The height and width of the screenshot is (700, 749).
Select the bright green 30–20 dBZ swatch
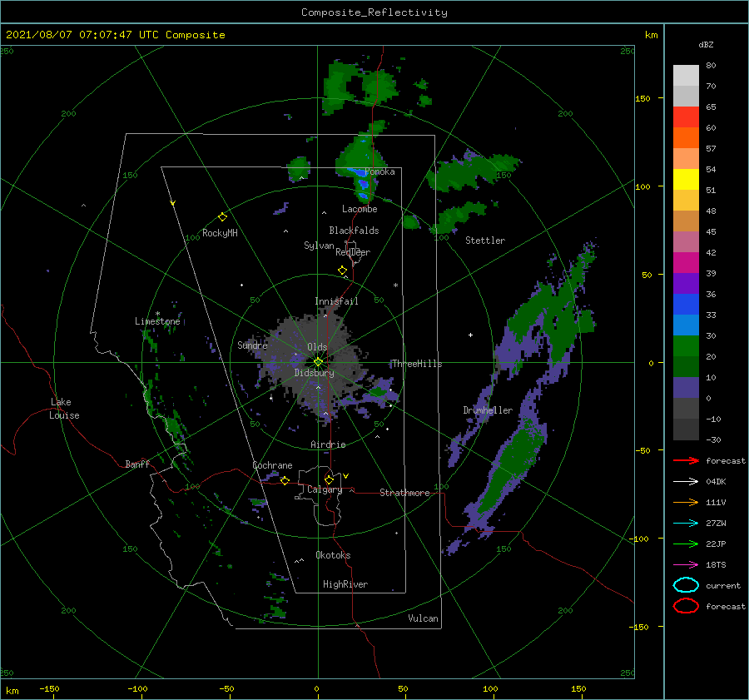[x=686, y=345]
